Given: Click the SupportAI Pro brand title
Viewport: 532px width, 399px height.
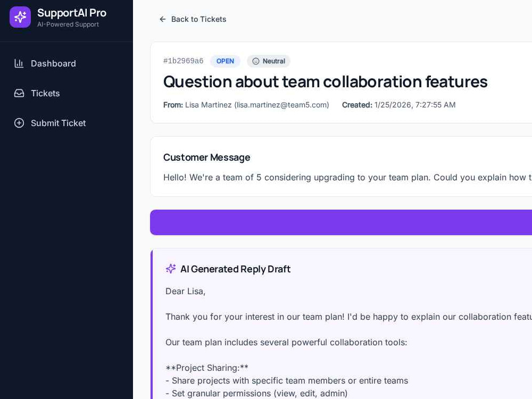Looking at the screenshot, I should click(x=72, y=13).
